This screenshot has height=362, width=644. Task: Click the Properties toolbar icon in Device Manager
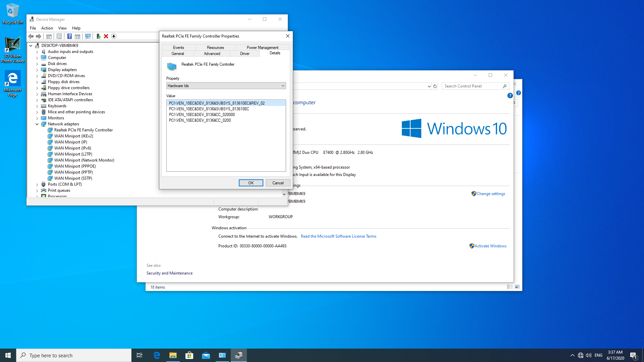(59, 36)
